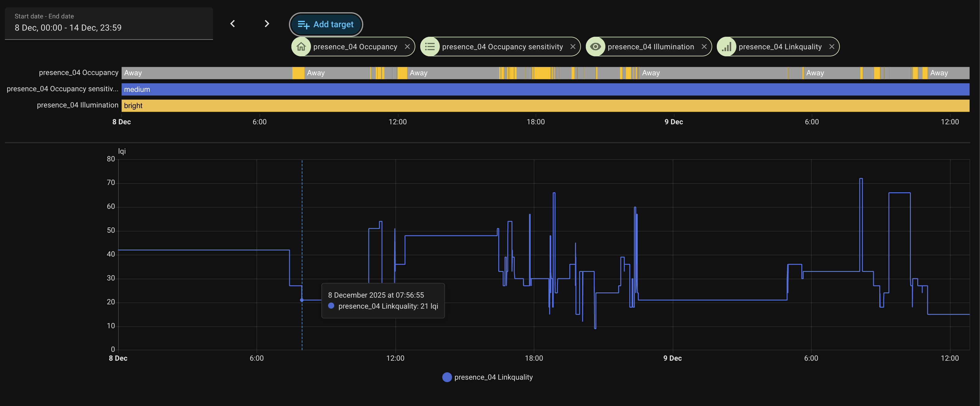
Task: Click the home icon on Occupancy chip
Action: 301,47
